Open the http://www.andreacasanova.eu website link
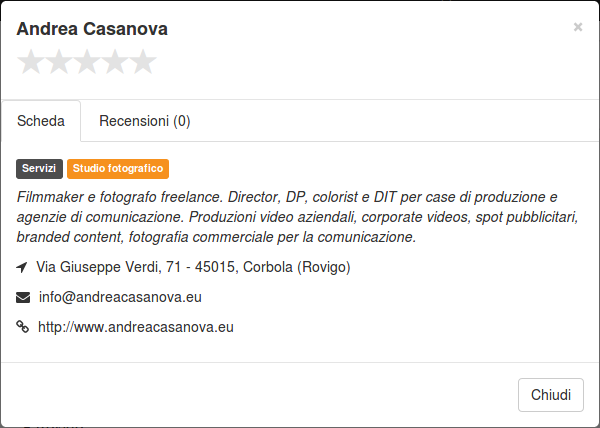 [136, 327]
